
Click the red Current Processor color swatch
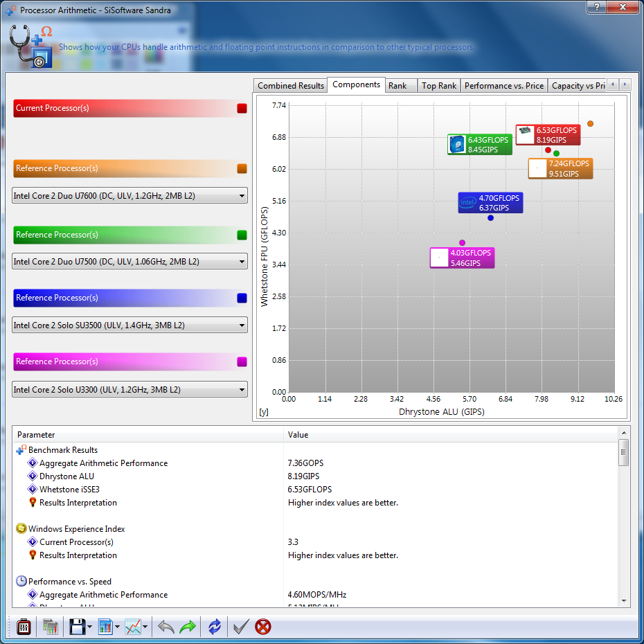point(242,109)
